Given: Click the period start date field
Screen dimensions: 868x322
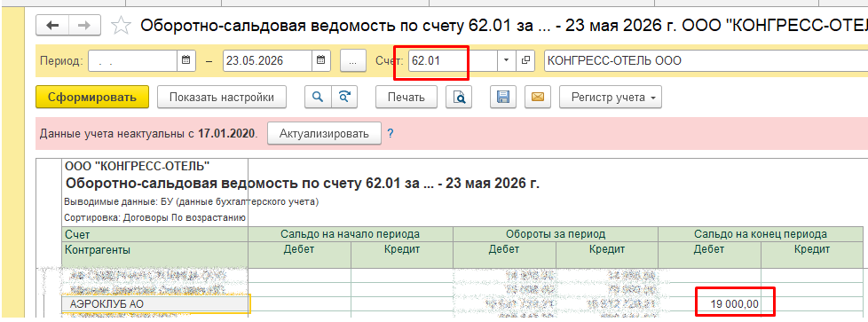Looking at the screenshot, I should [133, 61].
